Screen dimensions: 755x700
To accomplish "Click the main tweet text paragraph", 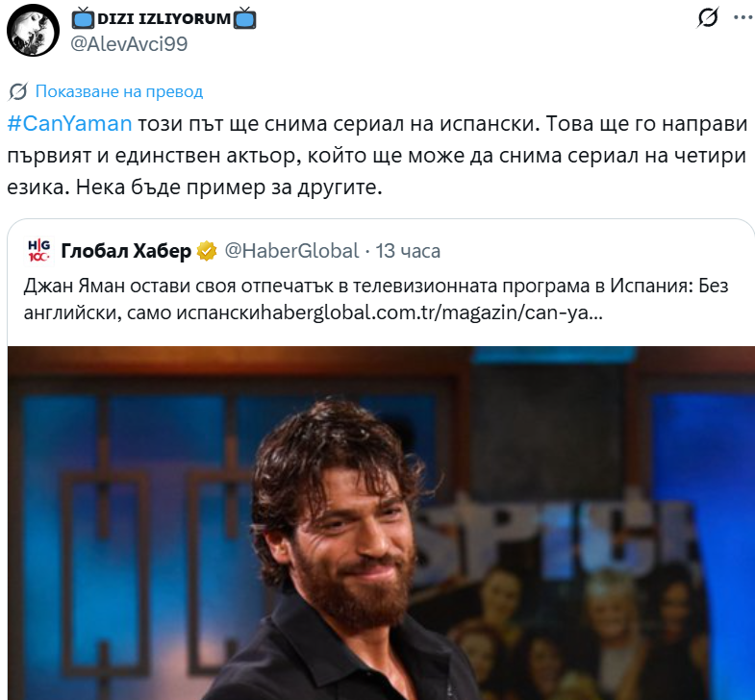I will pyautogui.click(x=377, y=156).
